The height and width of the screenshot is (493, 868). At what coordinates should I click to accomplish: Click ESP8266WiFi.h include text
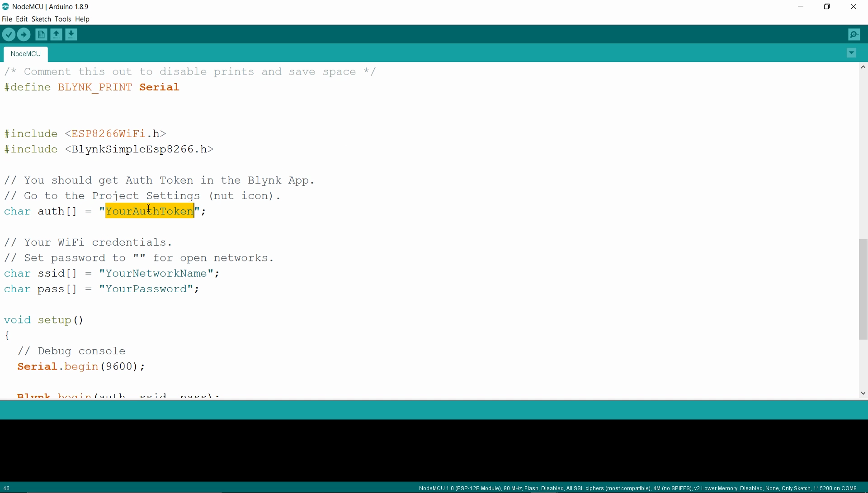pos(115,134)
